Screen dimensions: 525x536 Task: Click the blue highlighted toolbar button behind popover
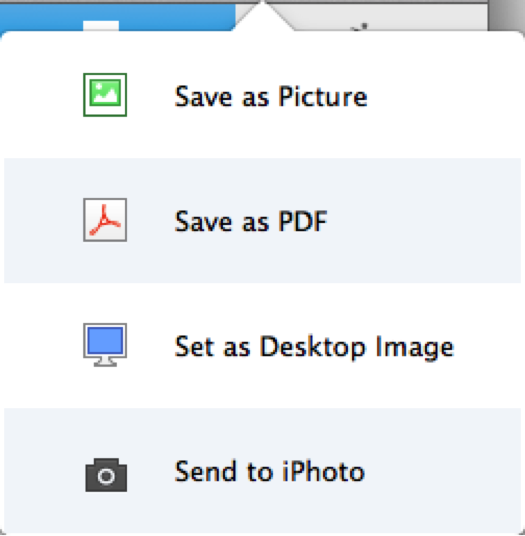tap(116, 17)
